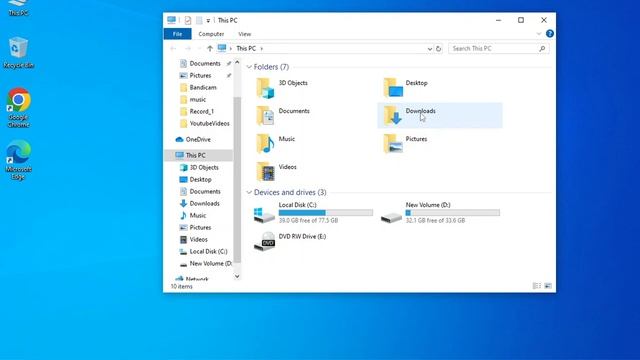Open Customize Quick Access Toolbar dropdown
The height and width of the screenshot is (360, 640).
[208, 20]
